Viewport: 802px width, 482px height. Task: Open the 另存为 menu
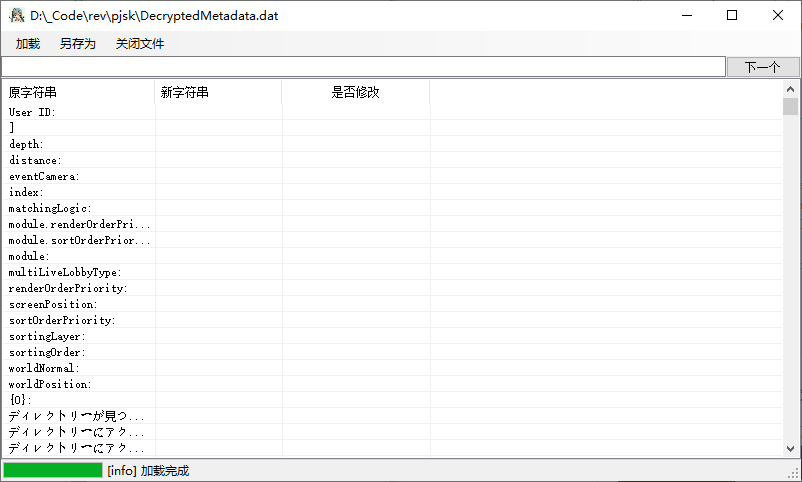77,44
